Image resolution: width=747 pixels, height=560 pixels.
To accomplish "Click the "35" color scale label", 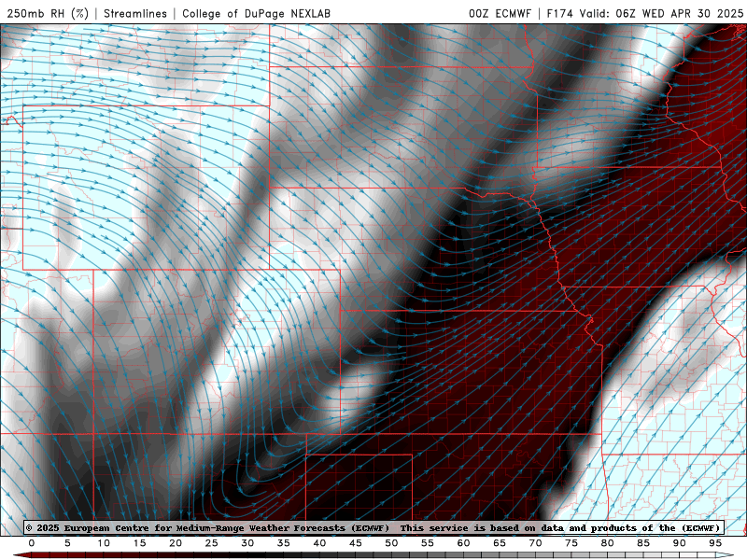I will pos(284,543).
